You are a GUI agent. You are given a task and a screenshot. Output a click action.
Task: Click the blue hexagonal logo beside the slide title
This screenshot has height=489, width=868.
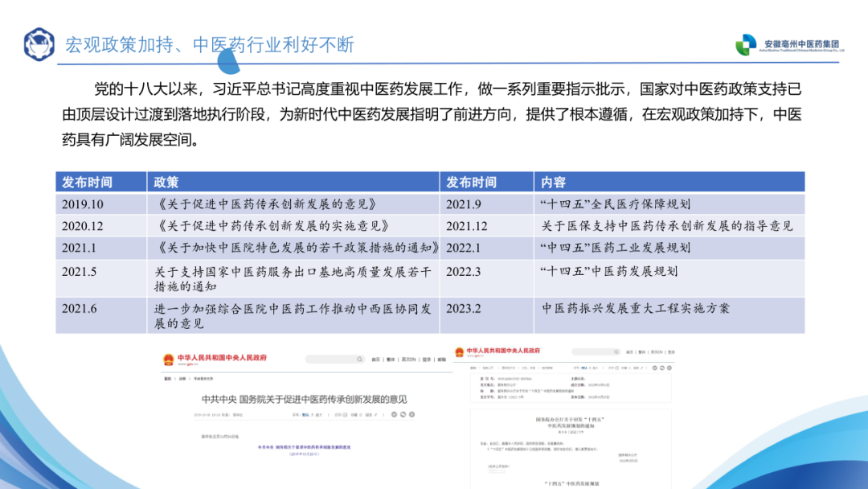tap(39, 45)
